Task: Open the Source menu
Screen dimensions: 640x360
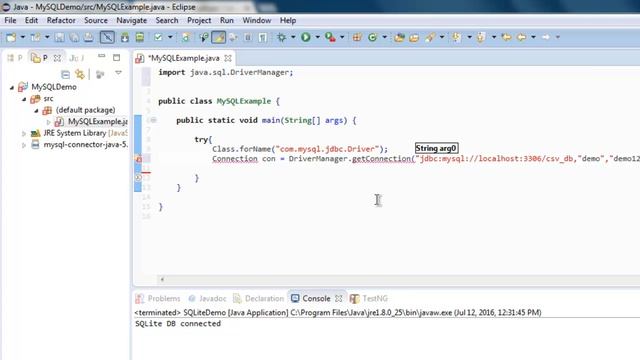Action: click(96, 20)
